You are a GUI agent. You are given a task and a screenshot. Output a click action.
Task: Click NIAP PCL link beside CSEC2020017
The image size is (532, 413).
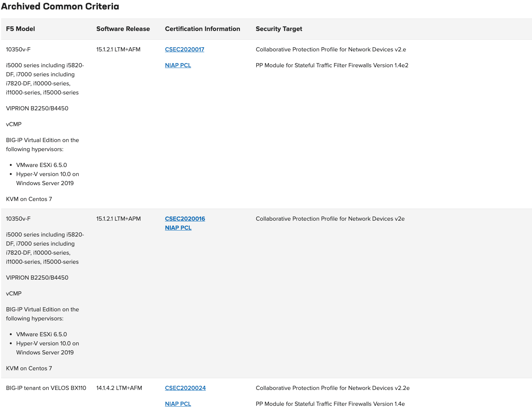click(x=178, y=65)
